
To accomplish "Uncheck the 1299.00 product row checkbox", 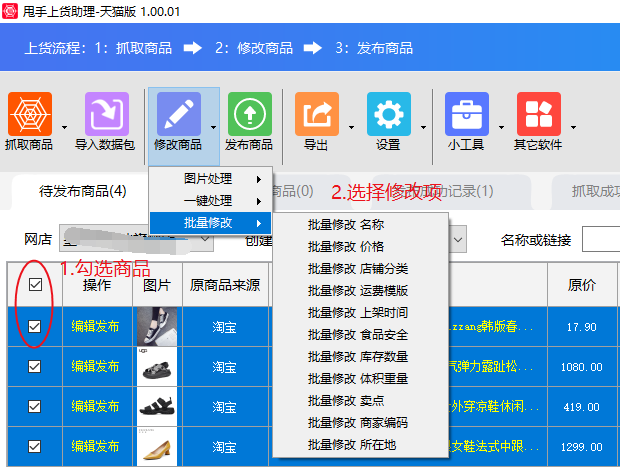I will pyautogui.click(x=35, y=446).
